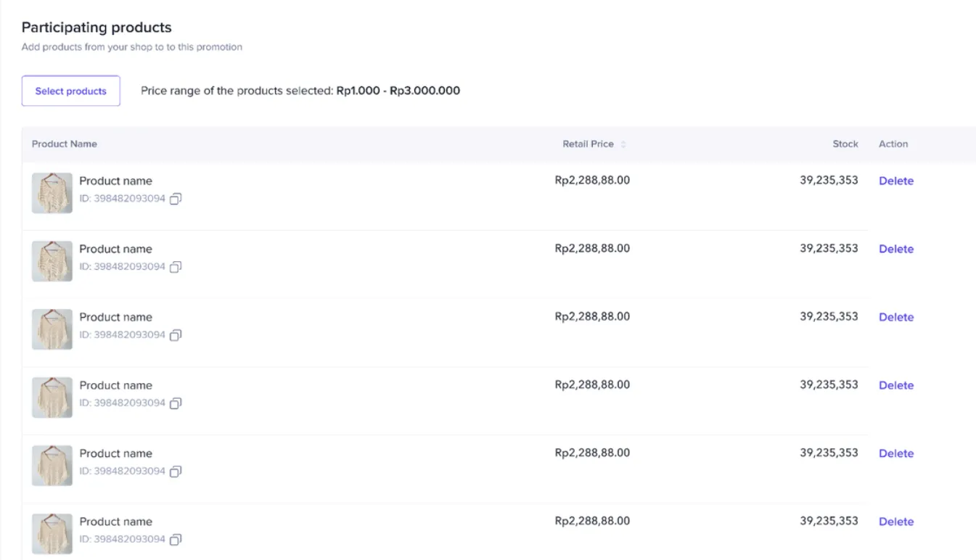Click the sixth row's ID 398482093094 text
The image size is (976, 560).
(123, 539)
